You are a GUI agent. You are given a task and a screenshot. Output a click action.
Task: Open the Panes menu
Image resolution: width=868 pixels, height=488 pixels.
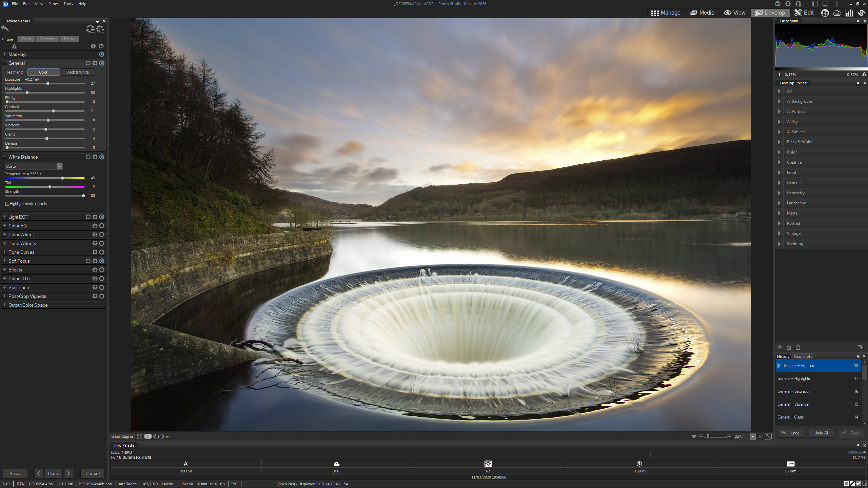[53, 4]
